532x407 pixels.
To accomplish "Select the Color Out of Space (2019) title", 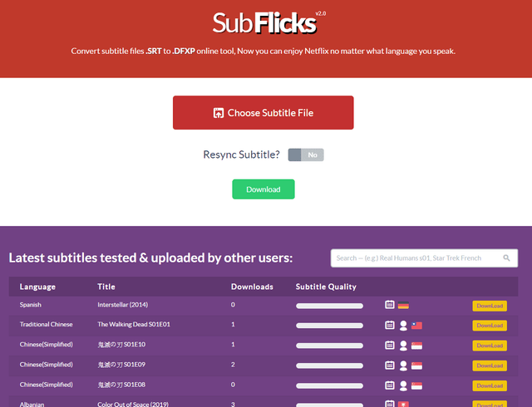I will 133,404.
